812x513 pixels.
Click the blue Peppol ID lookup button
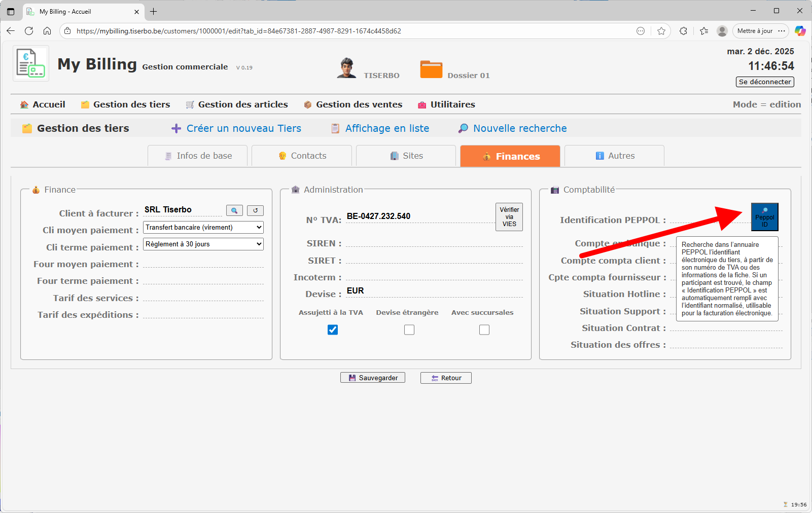click(x=764, y=217)
